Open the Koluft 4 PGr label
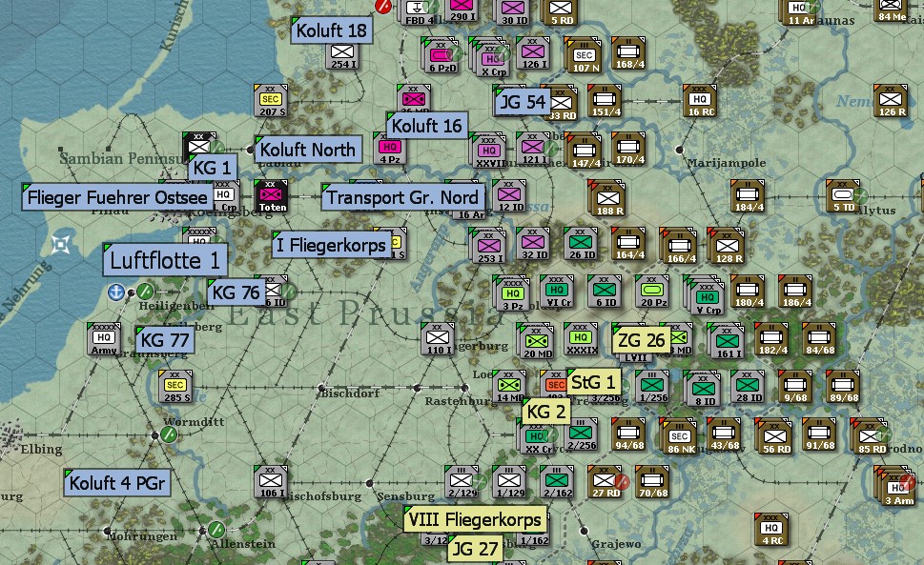924x565 pixels. click(x=117, y=483)
